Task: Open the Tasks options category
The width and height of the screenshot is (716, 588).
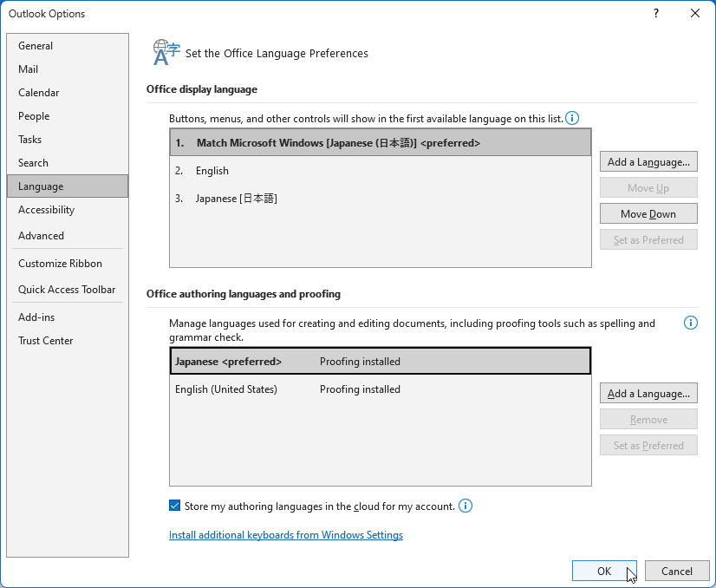Action: point(68,140)
